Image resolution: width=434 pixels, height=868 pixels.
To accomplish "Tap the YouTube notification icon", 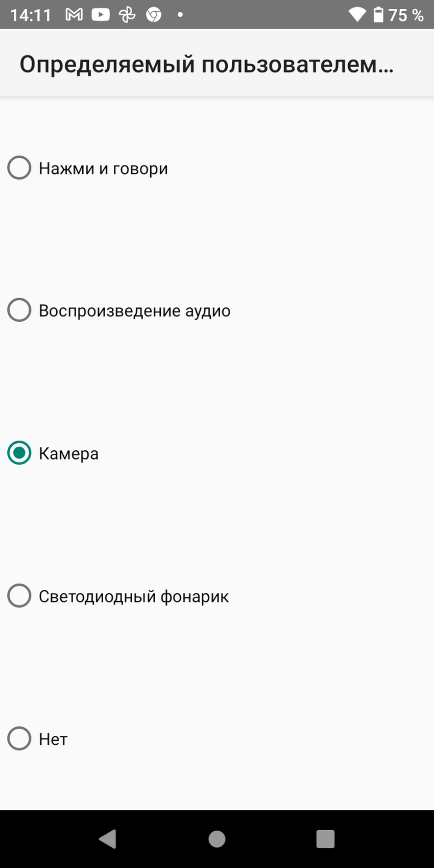I will click(101, 15).
